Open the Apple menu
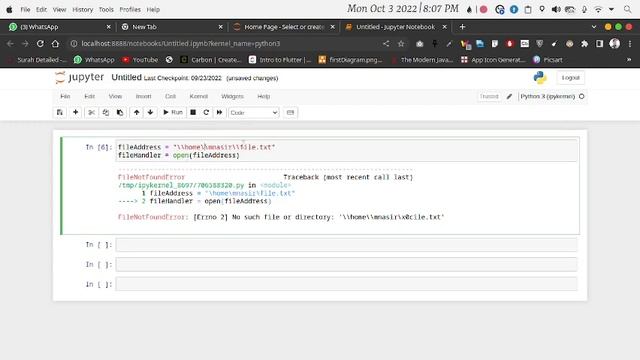Screen dimensions: 640x360 click(x=9, y=9)
